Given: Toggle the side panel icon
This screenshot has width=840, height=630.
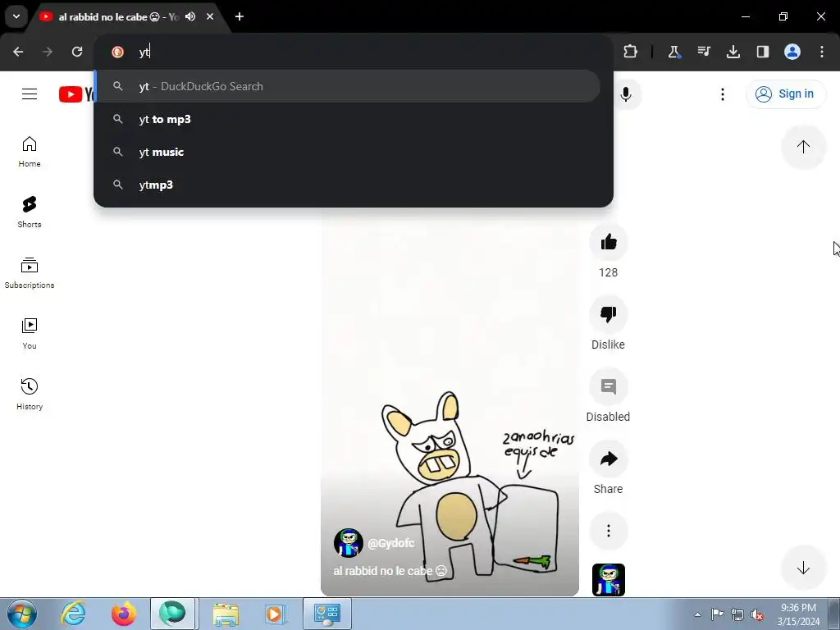Looking at the screenshot, I should click(x=762, y=52).
